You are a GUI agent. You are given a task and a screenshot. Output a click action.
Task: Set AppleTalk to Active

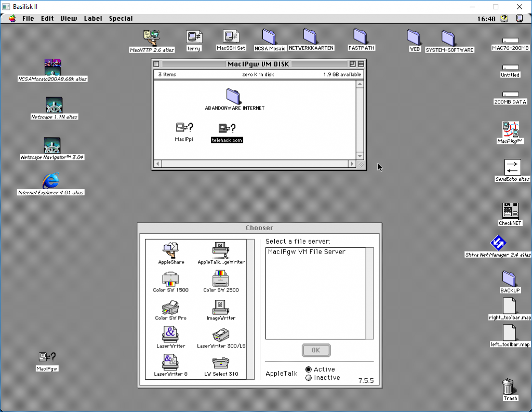[309, 369]
